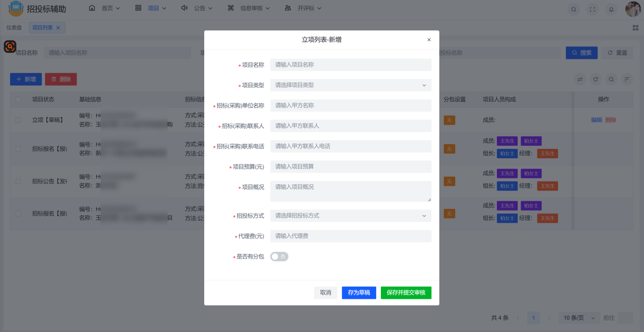
Task: Switch to the 仪表盘 tab
Action: coord(14,27)
